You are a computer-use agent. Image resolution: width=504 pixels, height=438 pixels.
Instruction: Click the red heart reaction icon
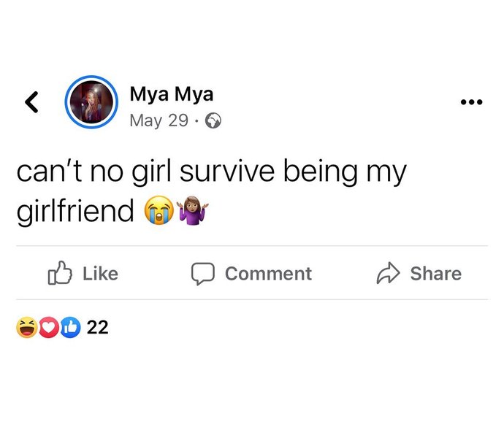coord(48,328)
